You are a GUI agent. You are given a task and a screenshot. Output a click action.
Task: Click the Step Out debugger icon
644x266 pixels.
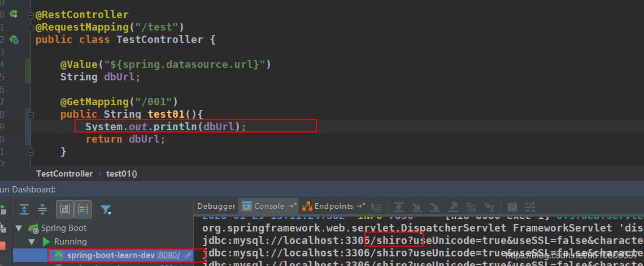(452, 207)
